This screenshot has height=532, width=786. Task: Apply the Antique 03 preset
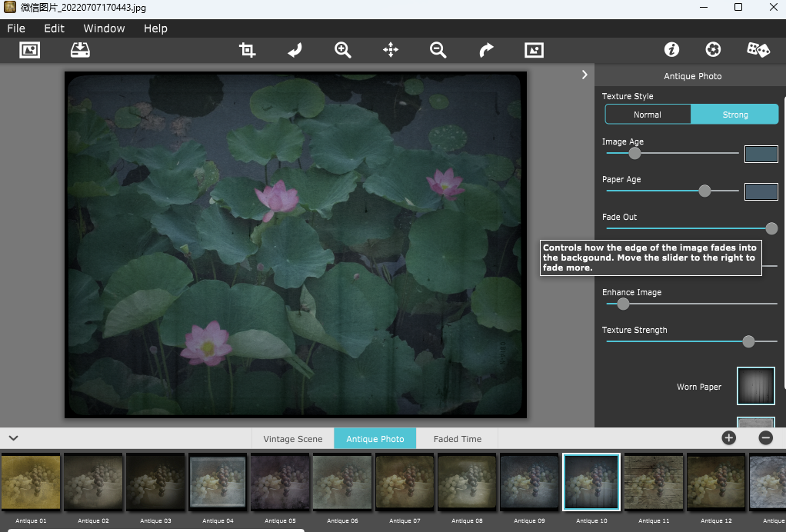[155, 482]
